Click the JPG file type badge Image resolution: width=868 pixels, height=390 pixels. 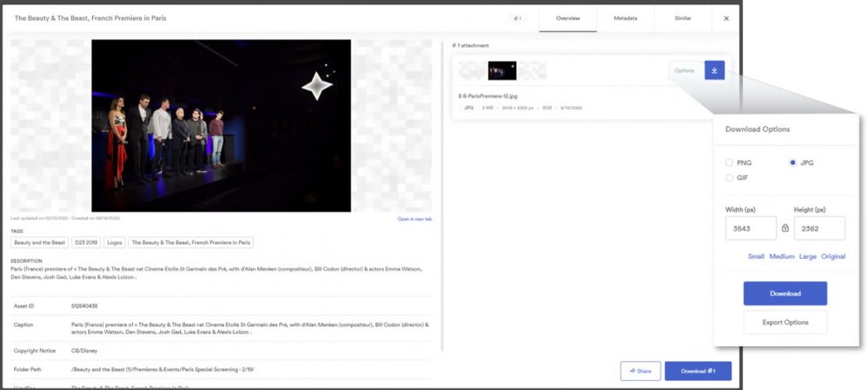tap(468, 108)
